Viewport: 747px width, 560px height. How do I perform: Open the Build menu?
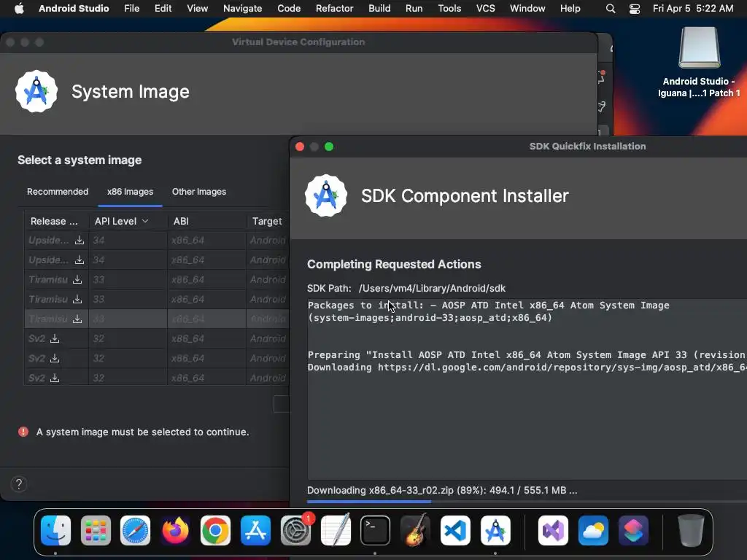[379, 9]
